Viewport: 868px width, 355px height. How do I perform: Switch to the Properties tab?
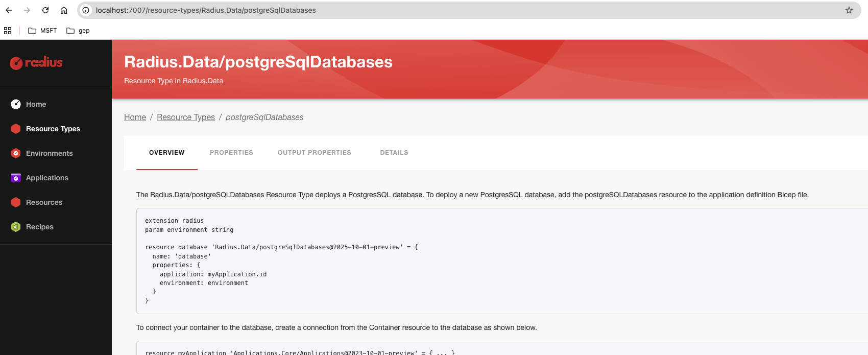(x=231, y=153)
